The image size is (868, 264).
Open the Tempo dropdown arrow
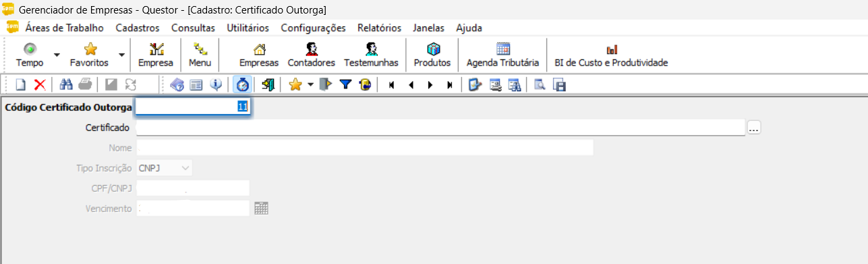click(x=57, y=55)
